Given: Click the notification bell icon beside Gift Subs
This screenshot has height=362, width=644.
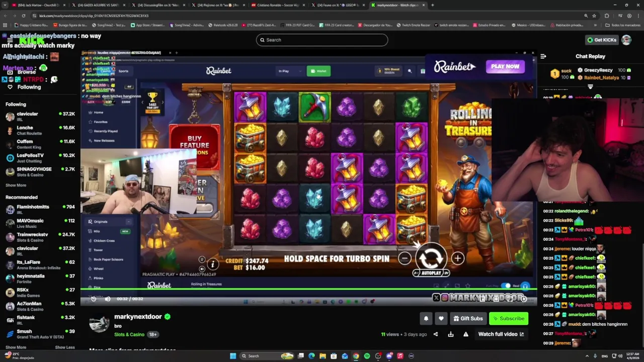Looking at the screenshot, I should [x=426, y=318].
